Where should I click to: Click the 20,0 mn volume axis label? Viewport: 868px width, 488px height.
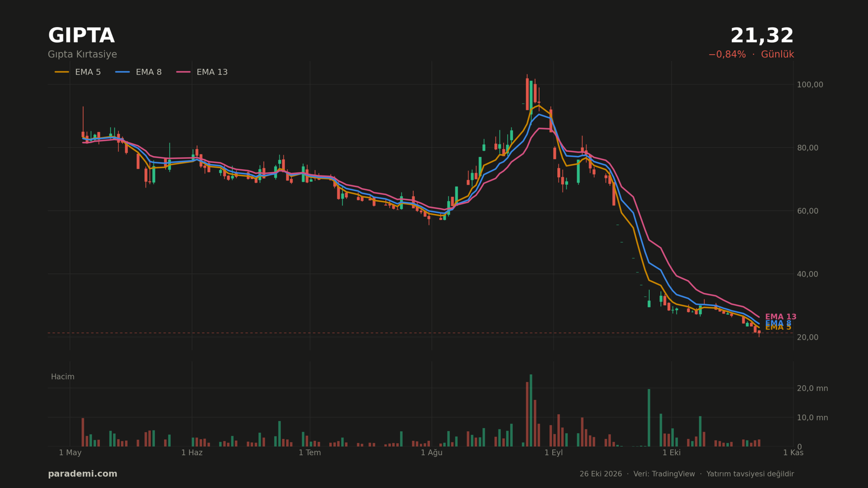(812, 388)
